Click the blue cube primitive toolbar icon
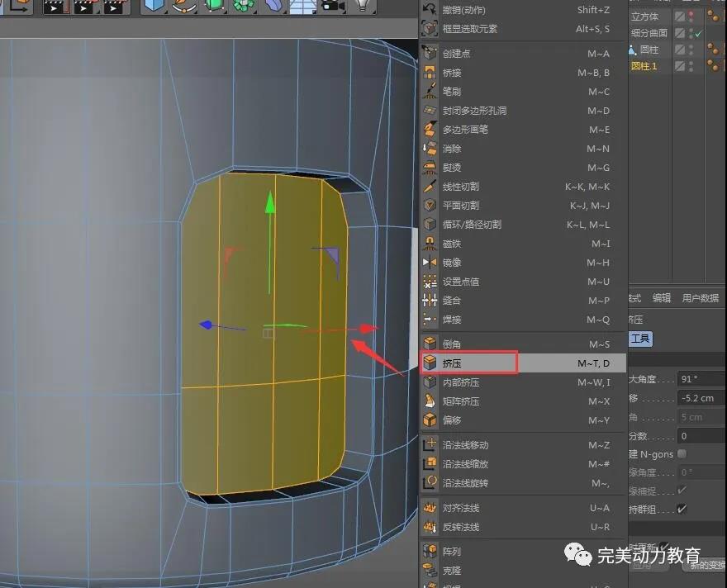 pyautogui.click(x=154, y=5)
